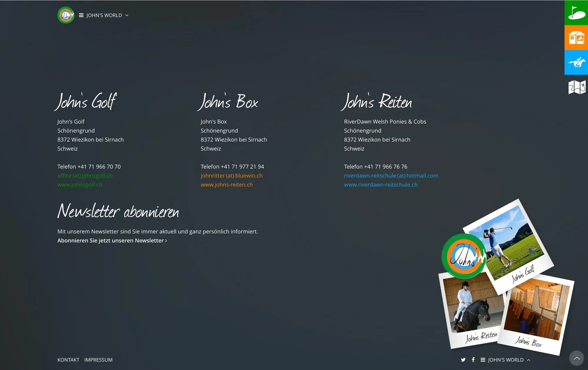
Task: Expand the top JOHN'S WORLD dropdown menu
Action: [x=104, y=15]
